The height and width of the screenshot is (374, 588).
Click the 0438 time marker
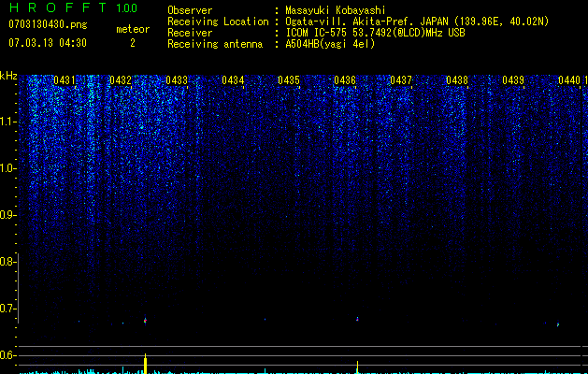457,80
